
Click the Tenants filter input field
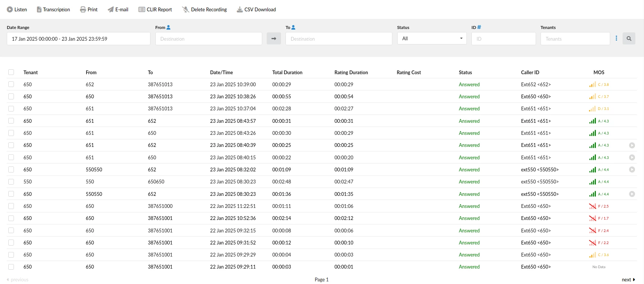click(x=575, y=39)
